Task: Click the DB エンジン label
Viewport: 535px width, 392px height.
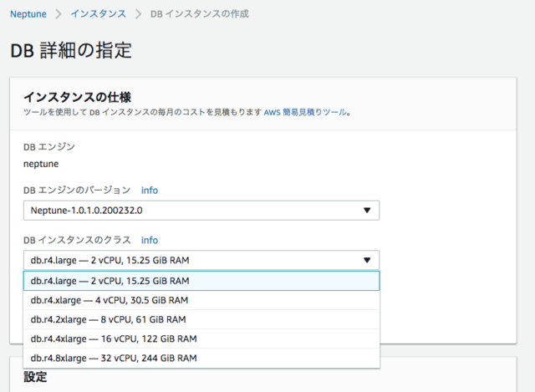Action: click(x=49, y=147)
